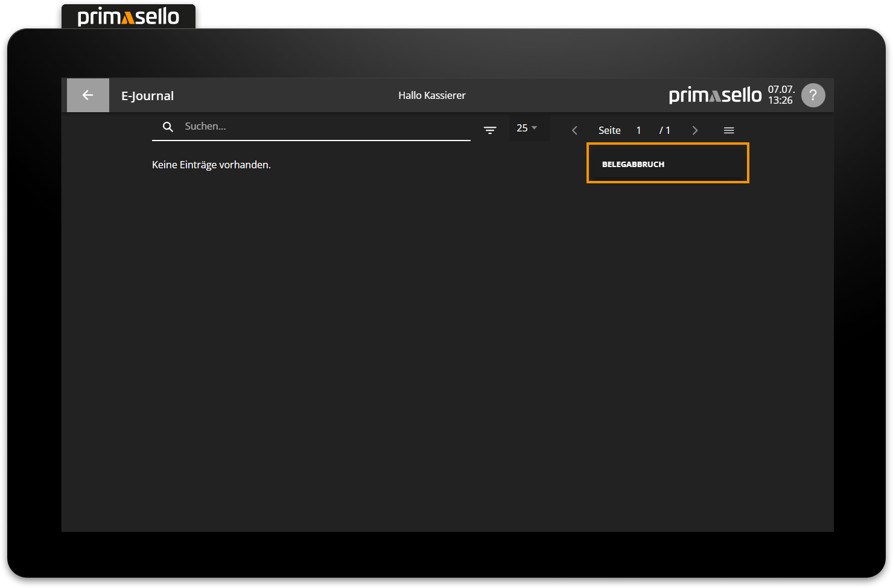The height and width of the screenshot is (588, 893).
Task: Click the highlighted orange BELEGABBRUCH frame
Action: [667, 163]
